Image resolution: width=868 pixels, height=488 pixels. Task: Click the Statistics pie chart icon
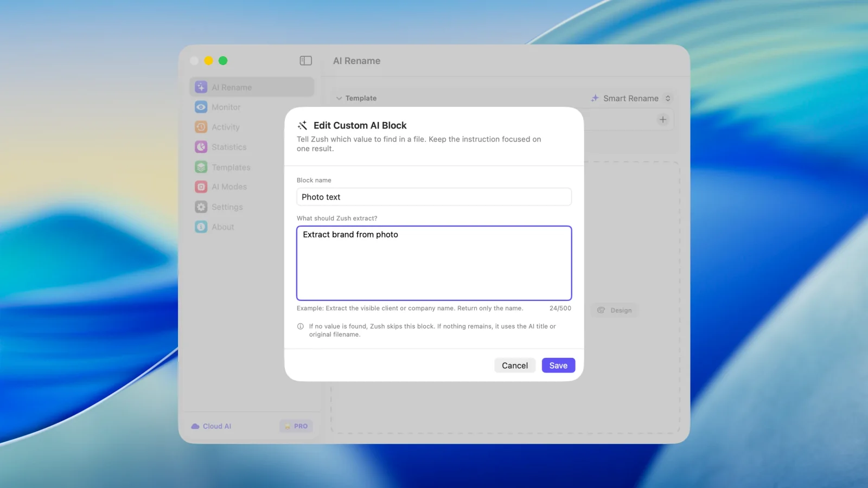[201, 147]
